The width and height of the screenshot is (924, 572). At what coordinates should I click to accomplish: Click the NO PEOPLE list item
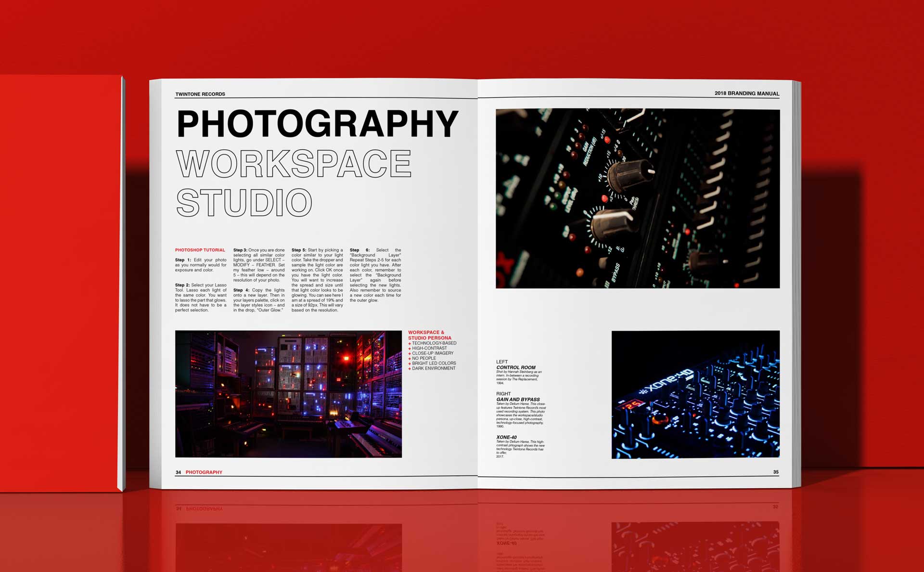(x=422, y=358)
